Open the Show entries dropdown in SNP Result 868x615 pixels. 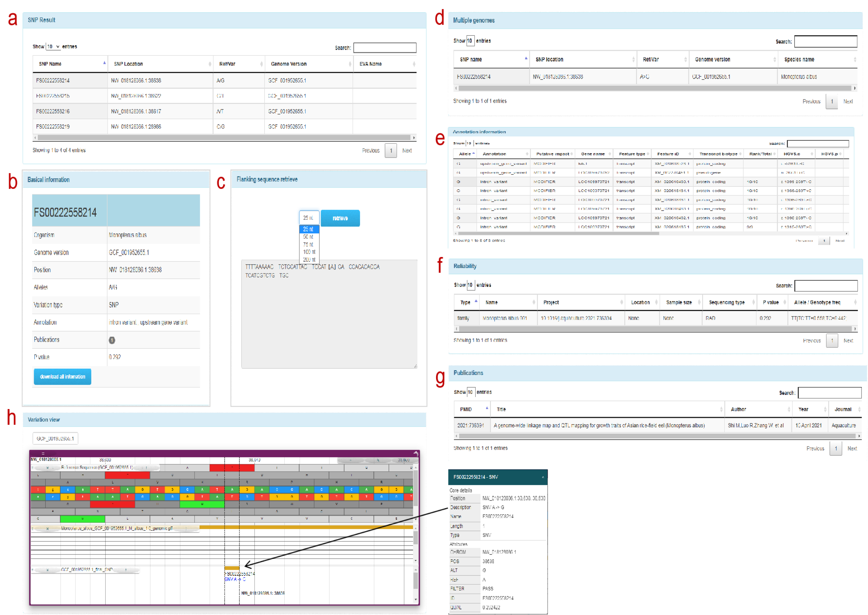pos(53,47)
